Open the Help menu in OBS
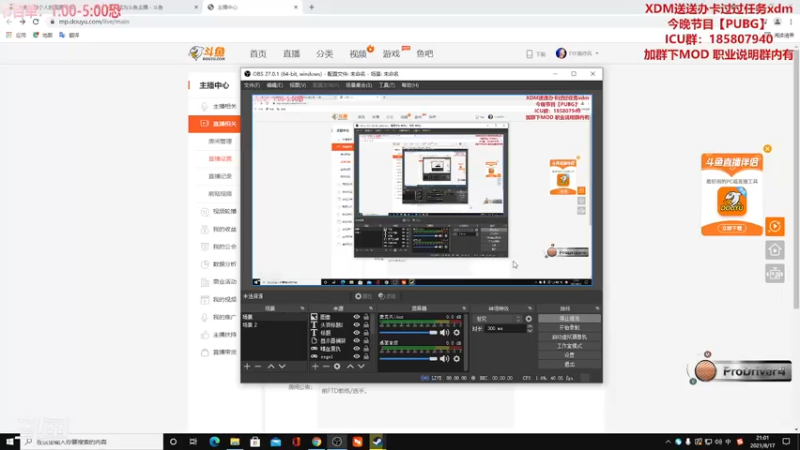Image resolution: width=800 pixels, height=450 pixels. (410, 85)
